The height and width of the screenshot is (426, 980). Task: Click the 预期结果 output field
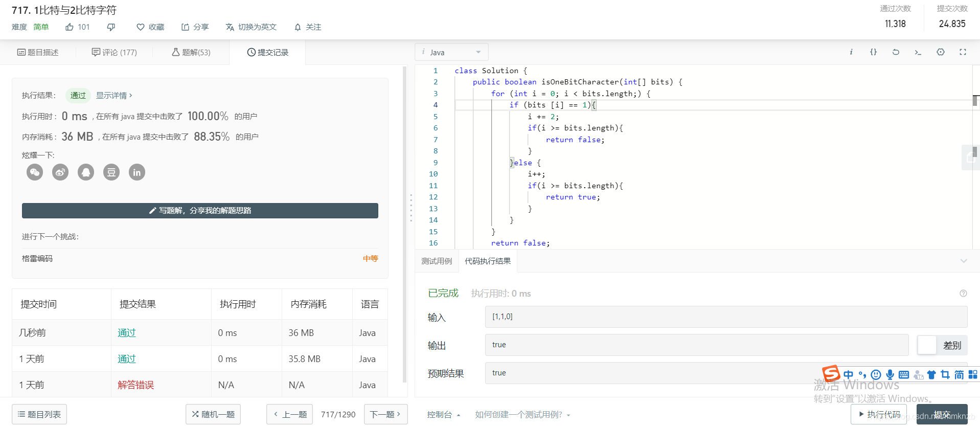(x=726, y=373)
